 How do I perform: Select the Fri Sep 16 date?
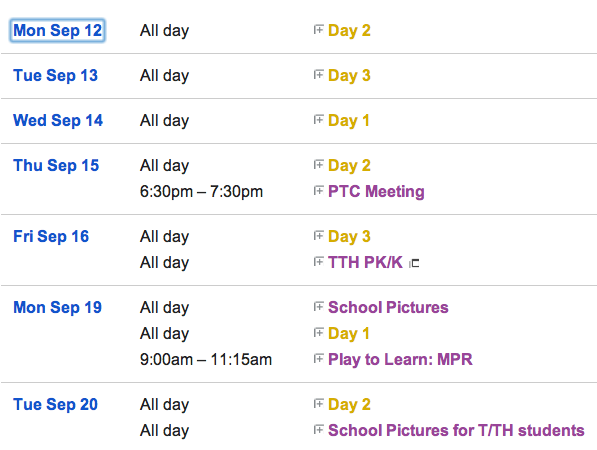(51, 236)
